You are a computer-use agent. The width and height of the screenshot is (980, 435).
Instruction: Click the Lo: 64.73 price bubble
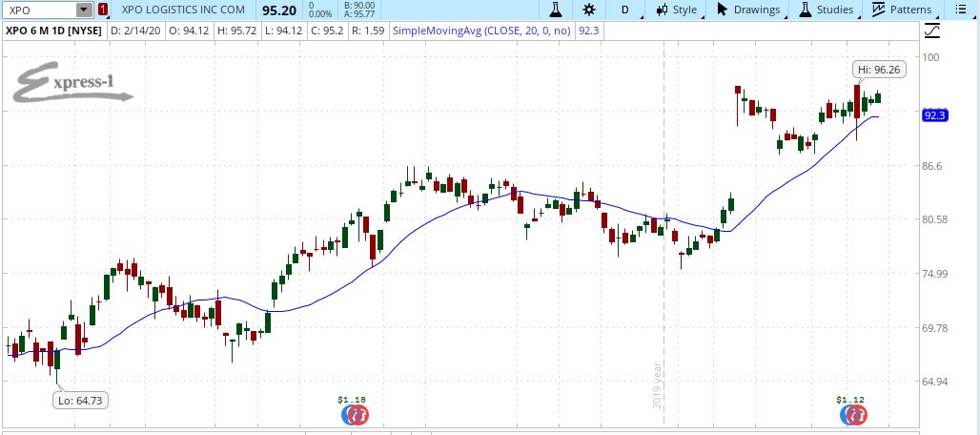click(x=81, y=401)
